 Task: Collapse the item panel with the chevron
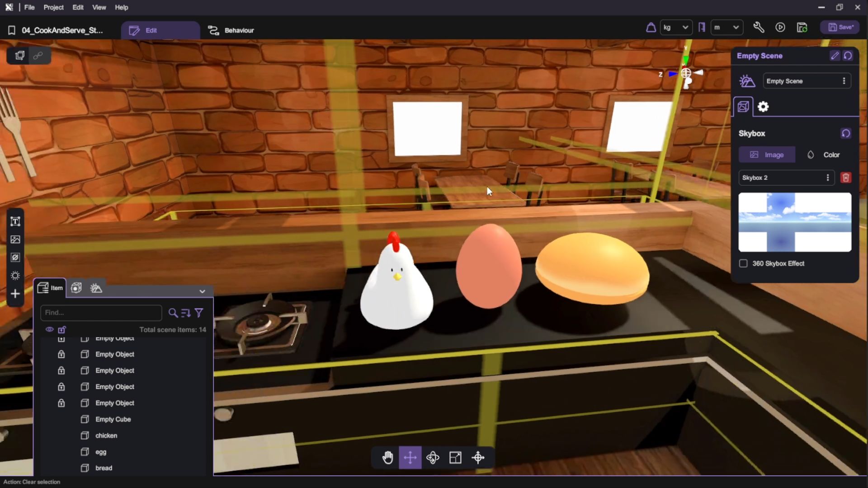(x=202, y=291)
